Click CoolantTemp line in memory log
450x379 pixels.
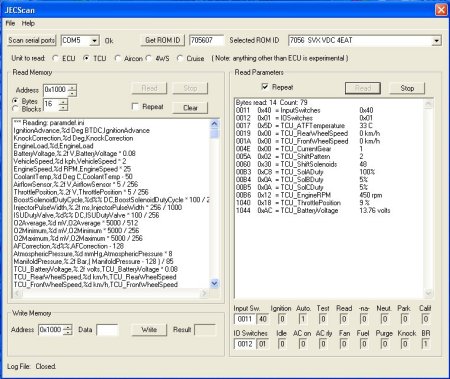(73, 177)
